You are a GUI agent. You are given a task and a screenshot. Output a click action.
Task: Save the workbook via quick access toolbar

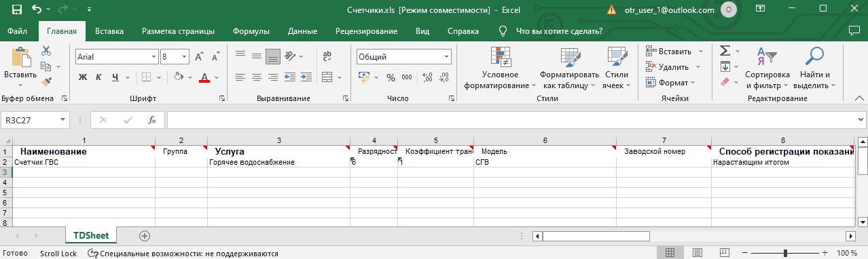click(17, 9)
